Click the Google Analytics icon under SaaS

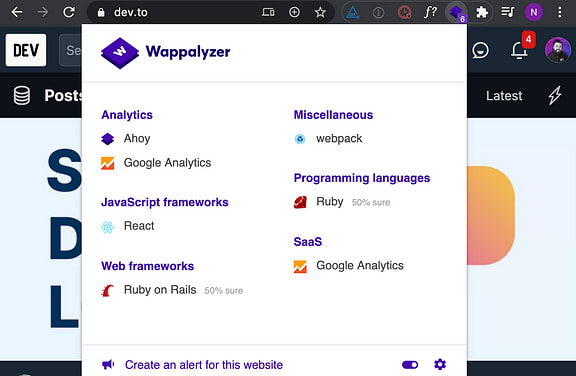(300, 267)
